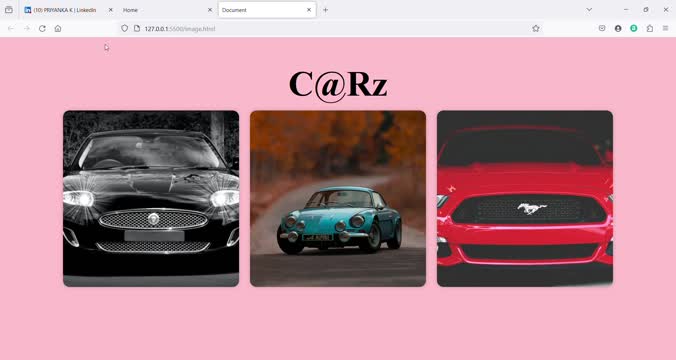Reload the current page
This screenshot has width=676, height=360.
42,28
